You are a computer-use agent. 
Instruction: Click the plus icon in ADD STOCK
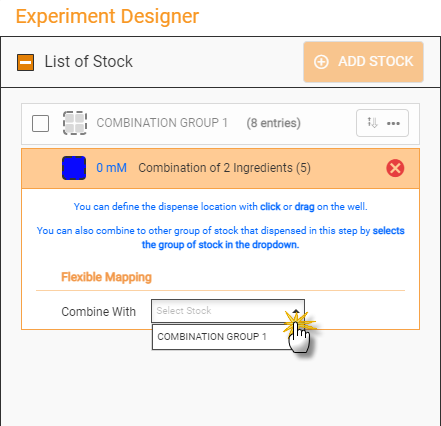click(x=321, y=62)
